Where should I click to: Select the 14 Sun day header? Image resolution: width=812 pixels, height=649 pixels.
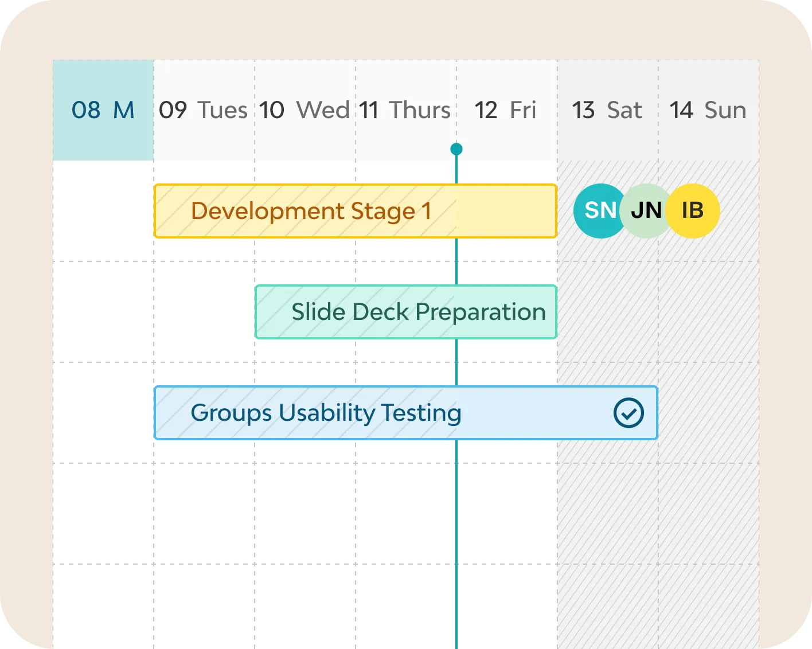coord(708,110)
